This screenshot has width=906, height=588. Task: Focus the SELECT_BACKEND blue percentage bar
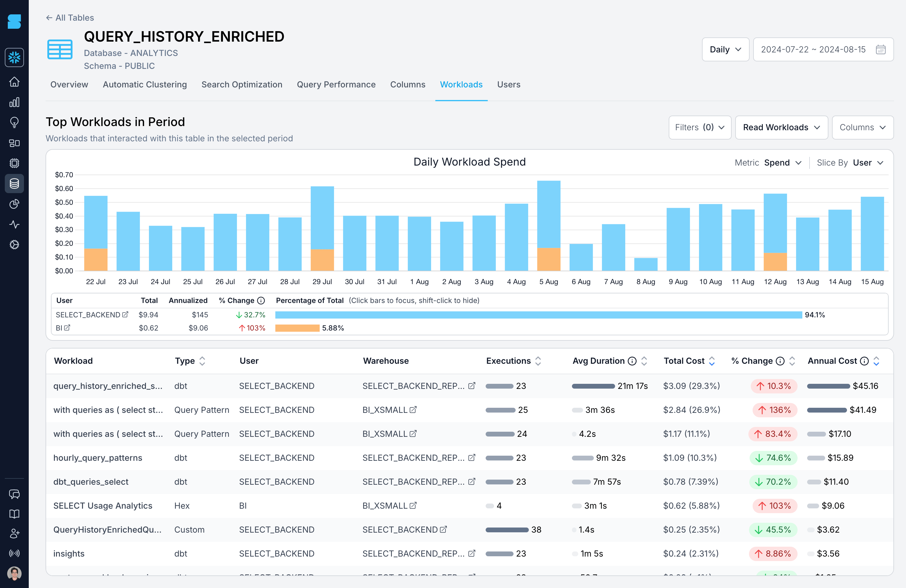[x=538, y=315]
